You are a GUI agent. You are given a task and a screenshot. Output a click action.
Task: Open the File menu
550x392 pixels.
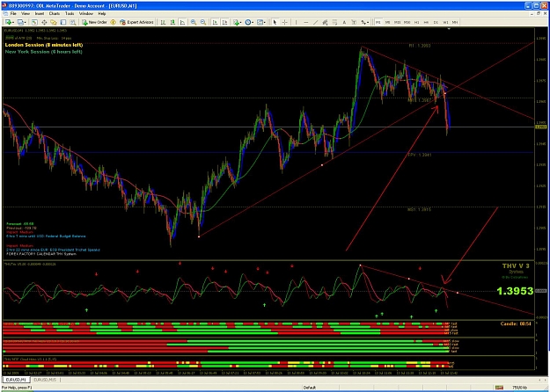point(13,13)
